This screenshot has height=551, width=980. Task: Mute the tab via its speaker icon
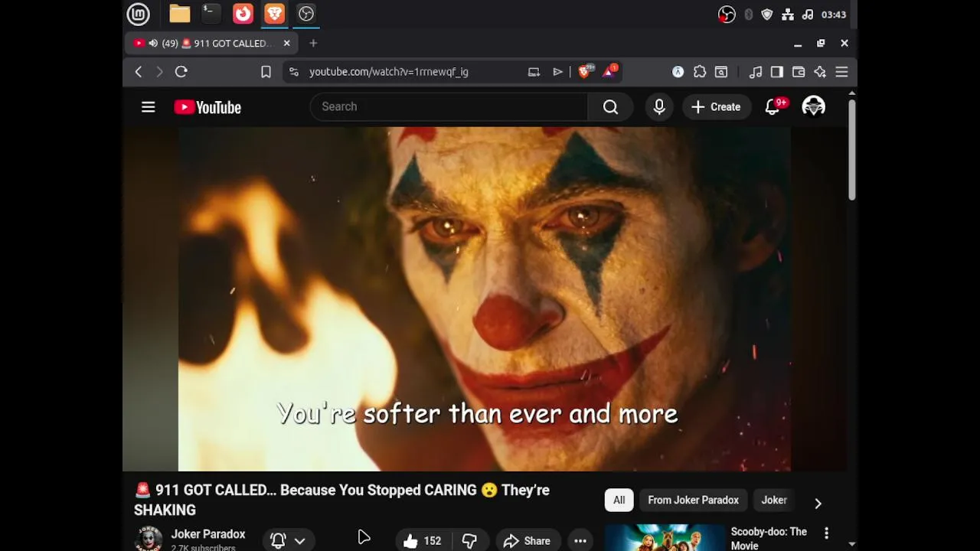[153, 44]
